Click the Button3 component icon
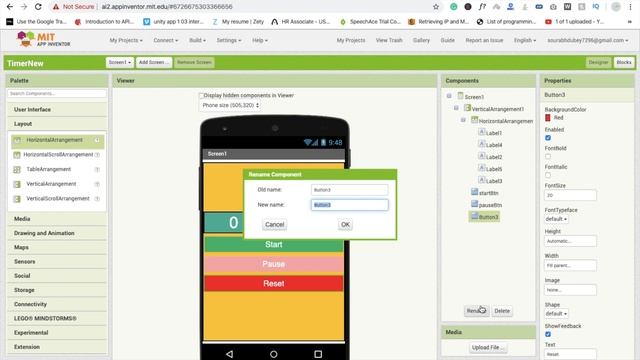The height and width of the screenshot is (360, 640). 474,216
